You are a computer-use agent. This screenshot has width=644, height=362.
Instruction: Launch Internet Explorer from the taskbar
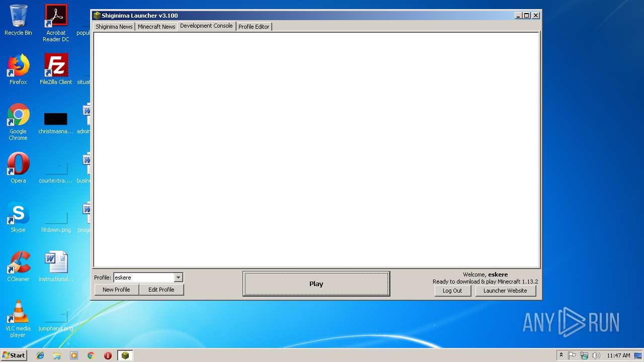(x=40, y=355)
